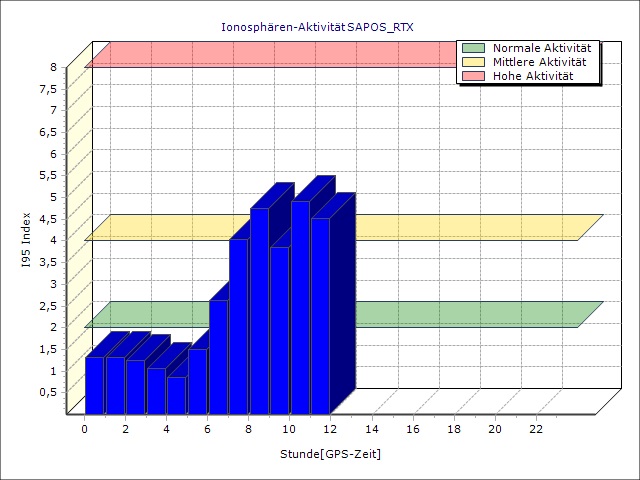
Task: Click the x-axis tick label 22
Action: [535, 429]
